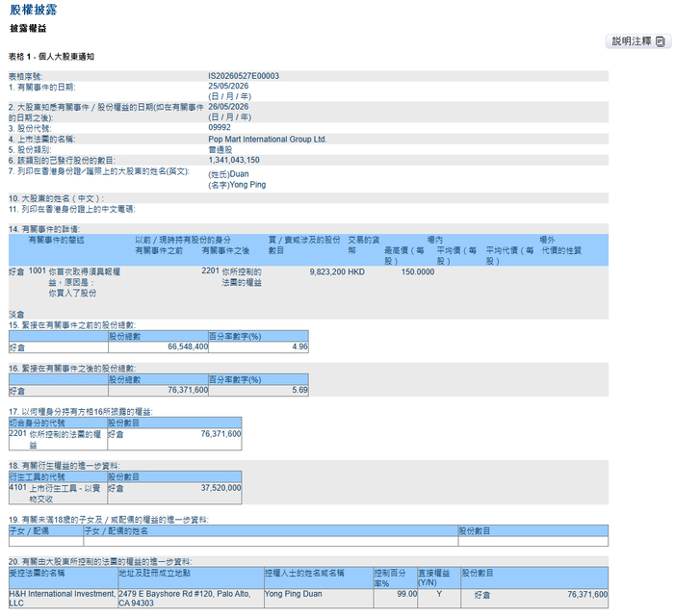Click 表格 1 - 個人大股東通知 title

click(x=51, y=57)
